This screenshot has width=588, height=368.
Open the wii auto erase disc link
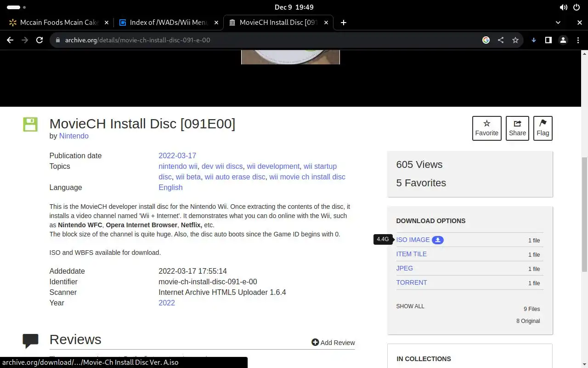click(235, 177)
